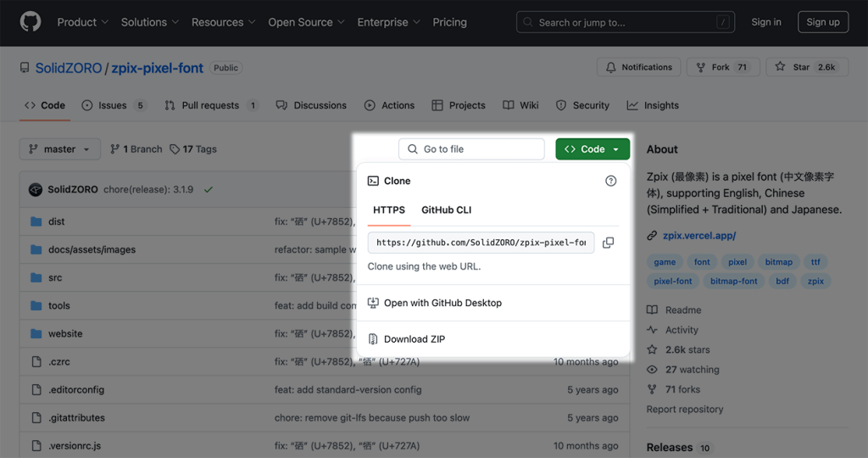Visit the zpix.vercel.app link
The width and height of the screenshot is (868, 458).
pos(698,235)
